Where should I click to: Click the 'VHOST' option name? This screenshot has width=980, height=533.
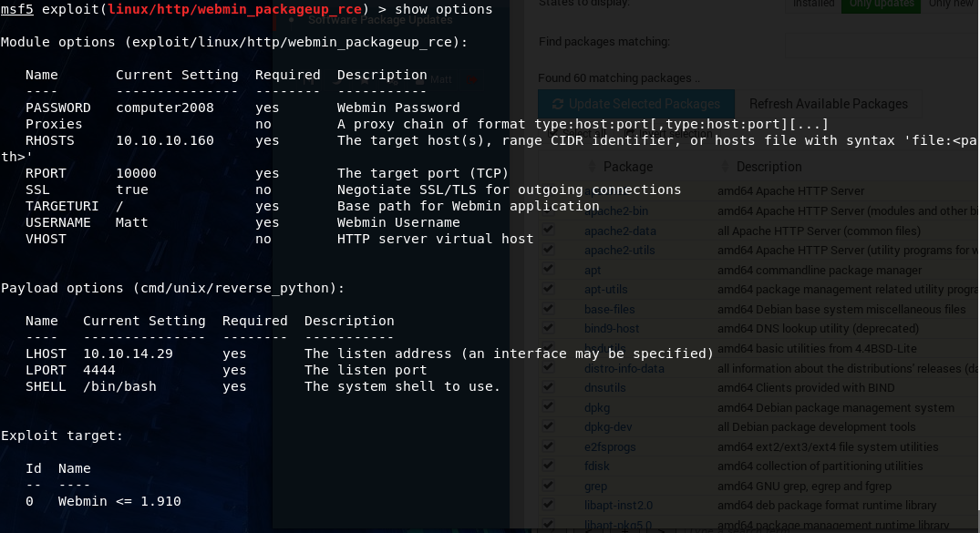[x=46, y=239]
